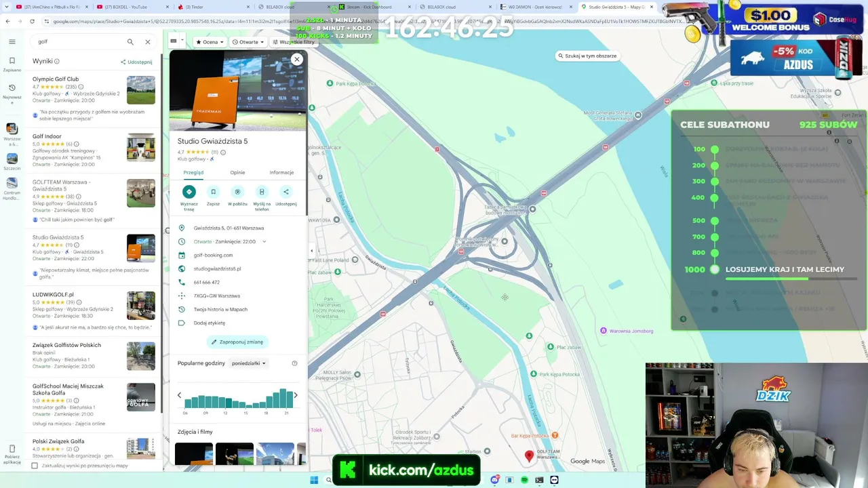Open the Windows Start menu
The image size is (868, 488).
point(314,480)
